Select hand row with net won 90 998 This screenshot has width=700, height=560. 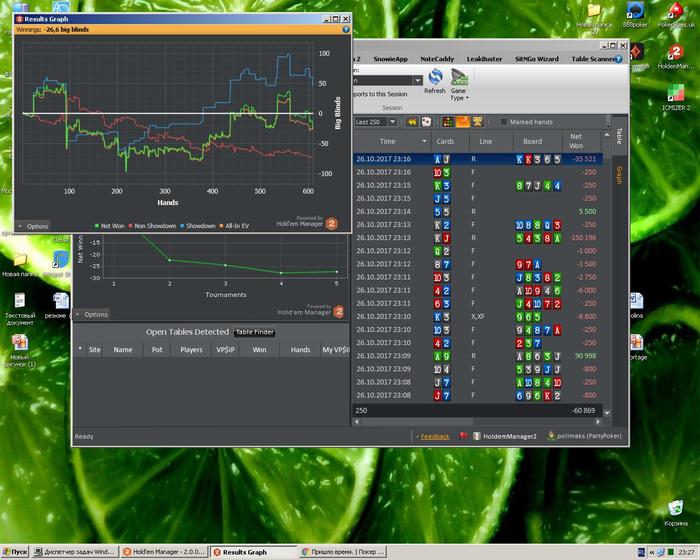pyautogui.click(x=478, y=356)
